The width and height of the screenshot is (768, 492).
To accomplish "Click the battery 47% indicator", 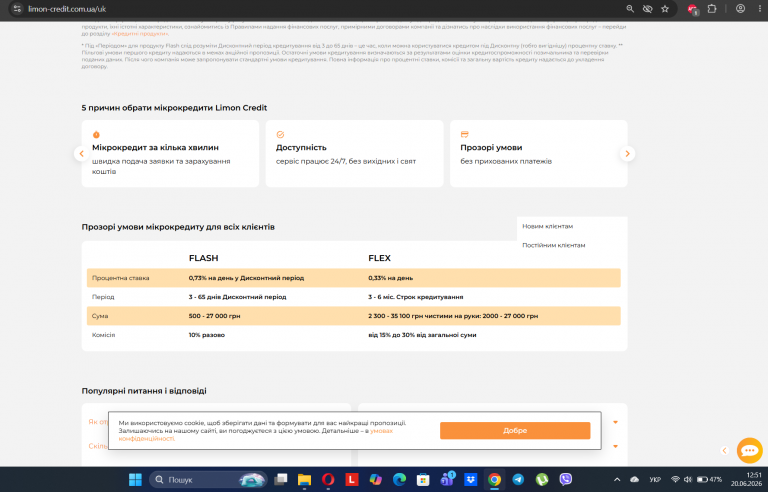I will point(709,479).
